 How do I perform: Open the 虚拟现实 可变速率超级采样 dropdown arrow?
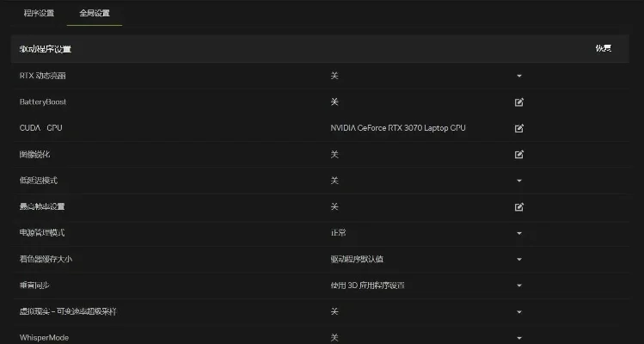pos(519,311)
